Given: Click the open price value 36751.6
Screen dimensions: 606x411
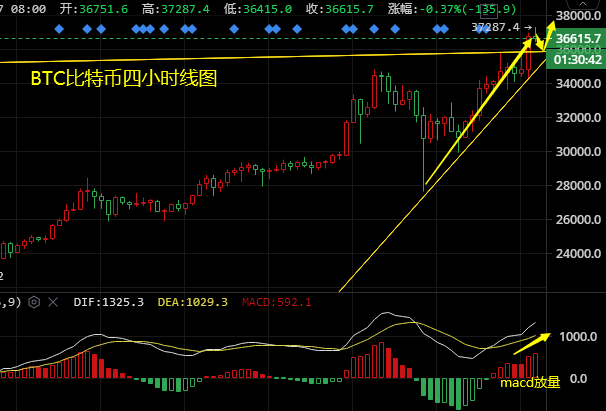Looking at the screenshot, I should (x=103, y=9).
